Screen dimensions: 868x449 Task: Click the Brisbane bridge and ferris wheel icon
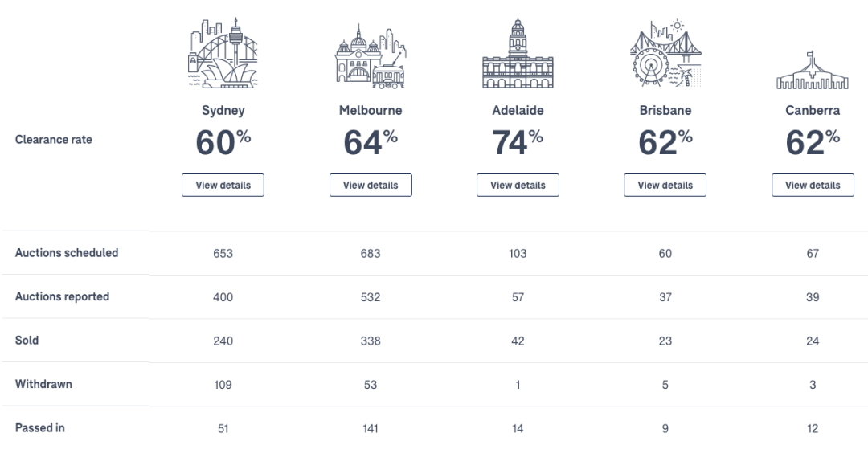[665, 53]
